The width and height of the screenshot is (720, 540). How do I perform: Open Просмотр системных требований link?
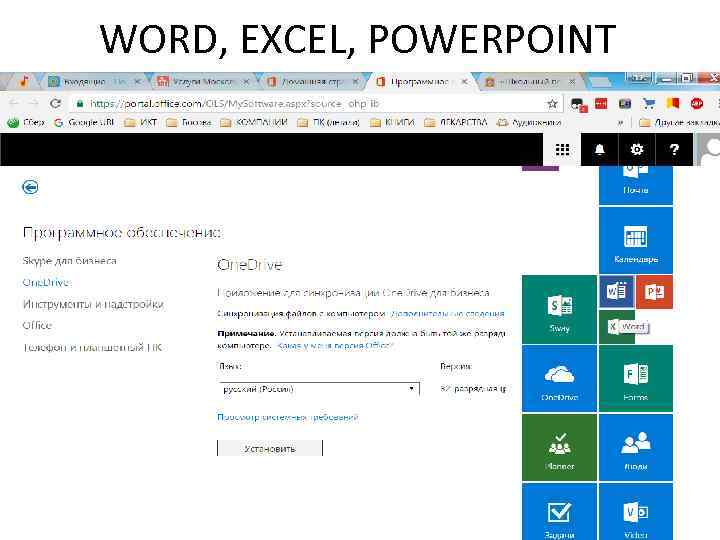tap(287, 417)
